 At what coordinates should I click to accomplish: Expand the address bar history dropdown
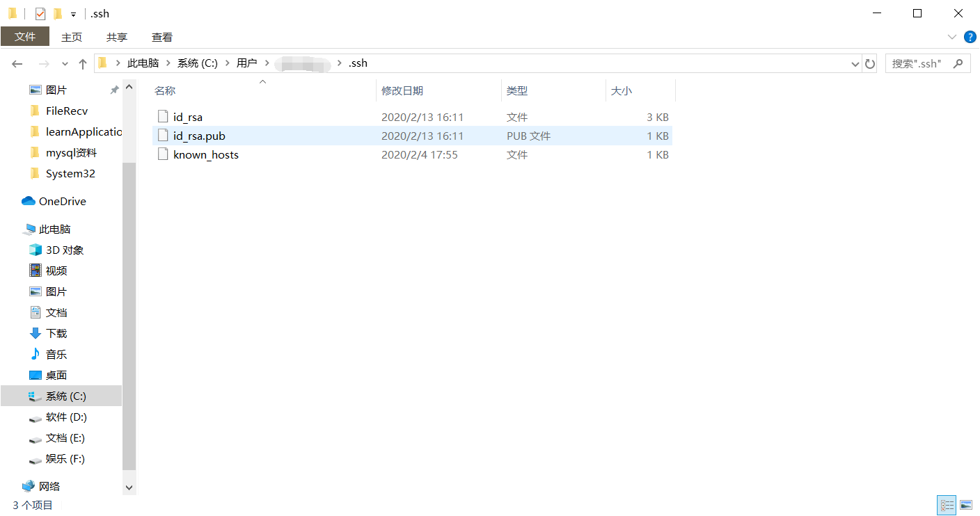855,63
